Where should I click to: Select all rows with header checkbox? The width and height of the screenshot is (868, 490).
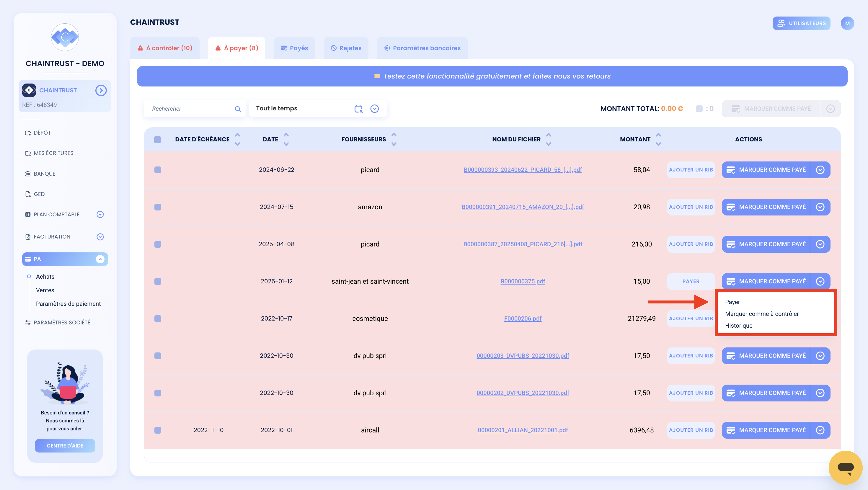pos(157,140)
